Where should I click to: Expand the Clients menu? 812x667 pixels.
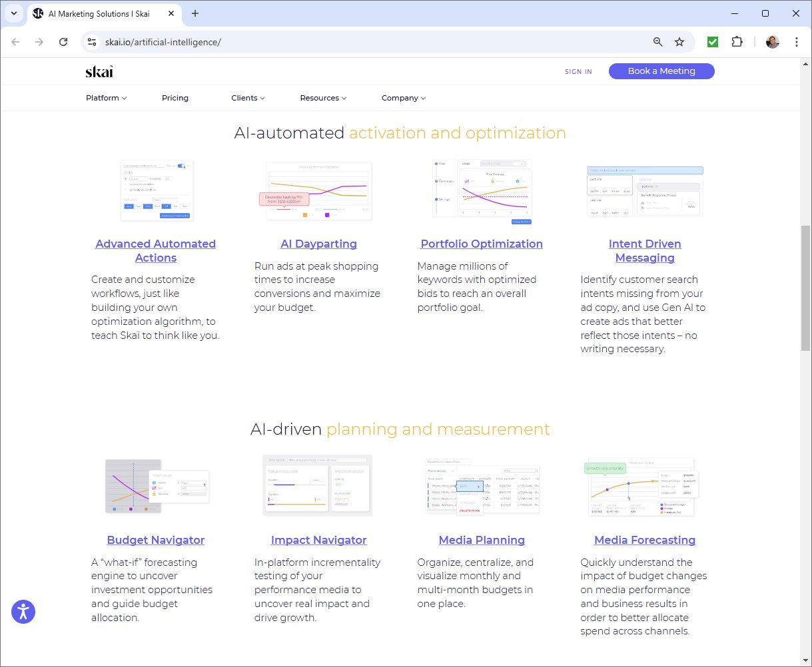click(248, 98)
